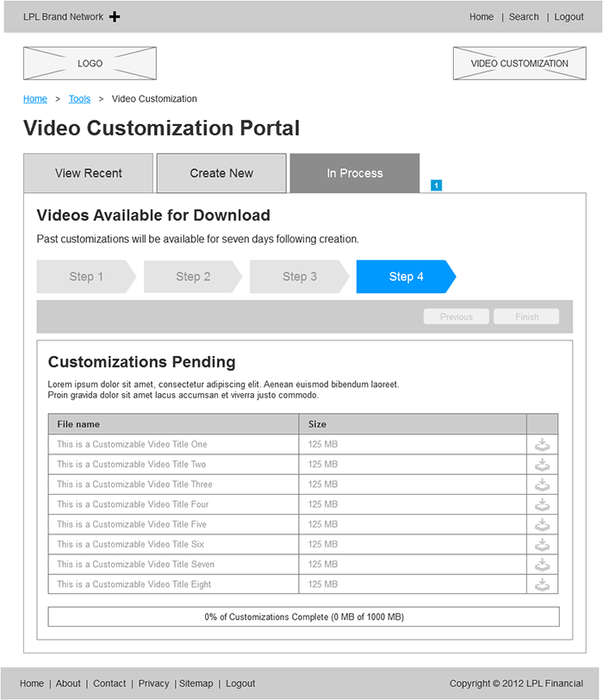Download Customizable Video Title Three

pos(542,484)
